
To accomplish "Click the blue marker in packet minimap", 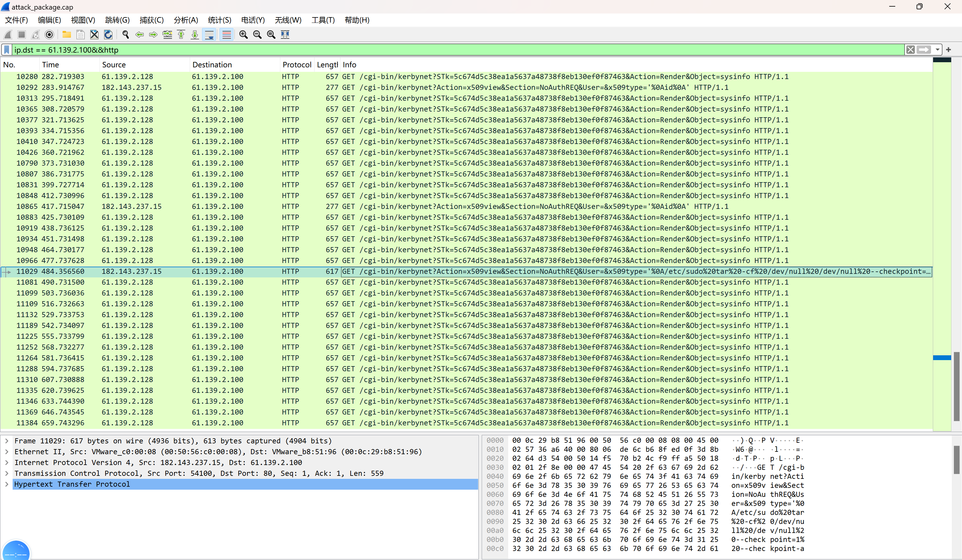I will (x=942, y=358).
